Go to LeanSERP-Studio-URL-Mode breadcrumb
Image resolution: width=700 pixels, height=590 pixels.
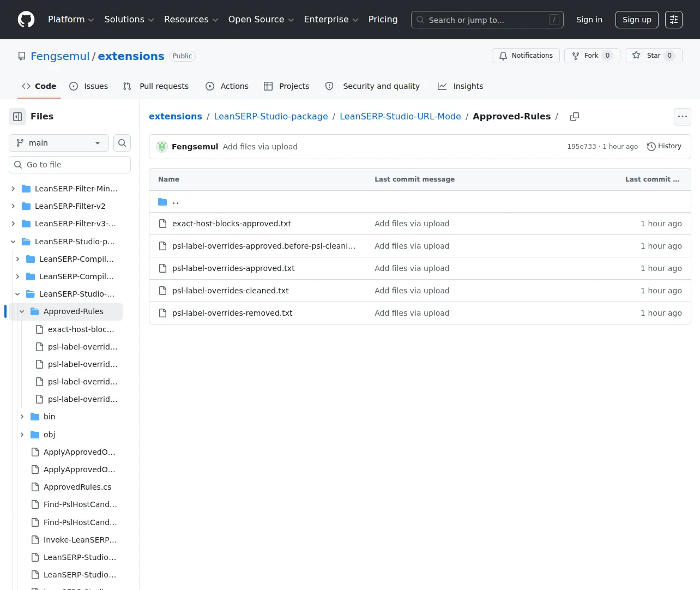[400, 116]
